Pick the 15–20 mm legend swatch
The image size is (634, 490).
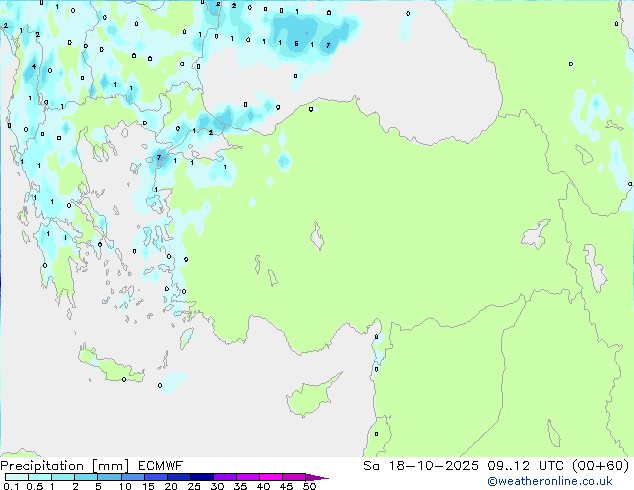click(x=155, y=477)
